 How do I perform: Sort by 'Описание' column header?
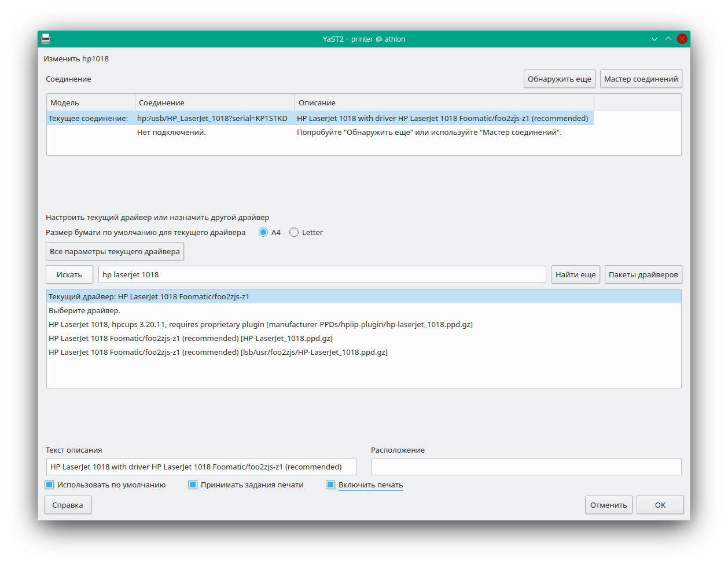tap(444, 102)
